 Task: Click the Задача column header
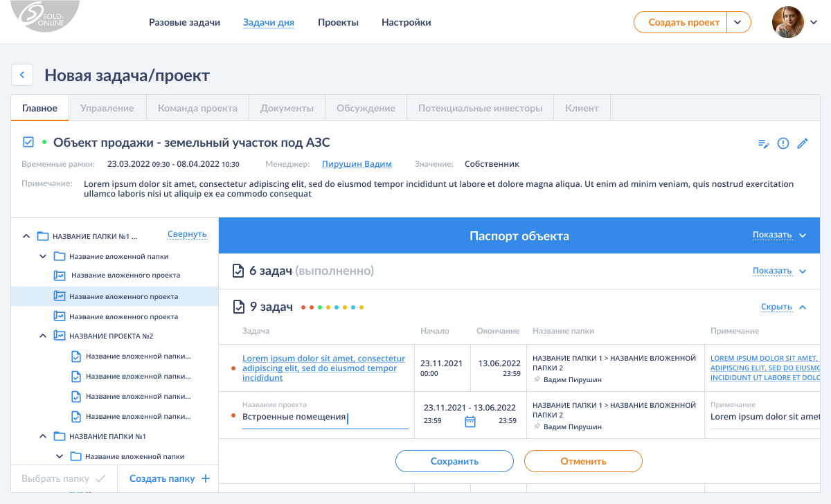point(256,331)
